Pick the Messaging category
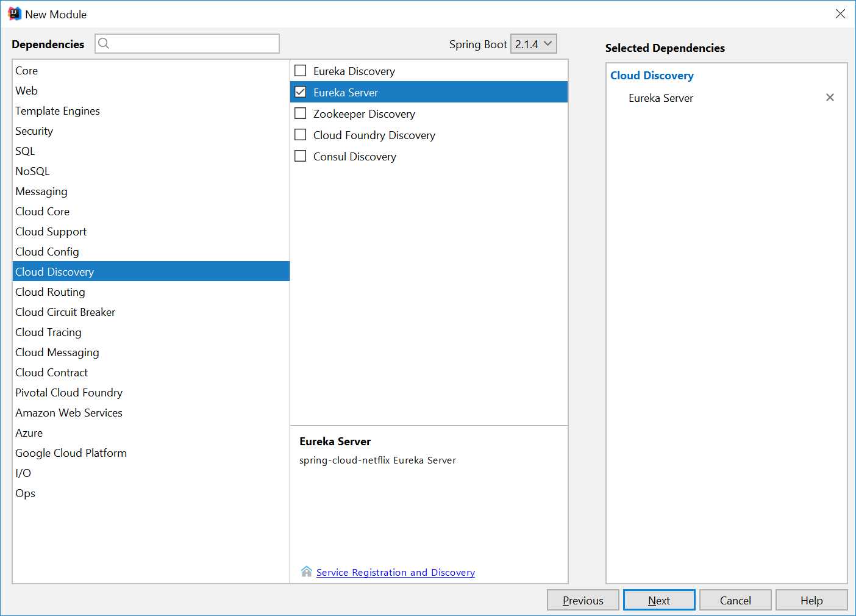 [x=151, y=192]
